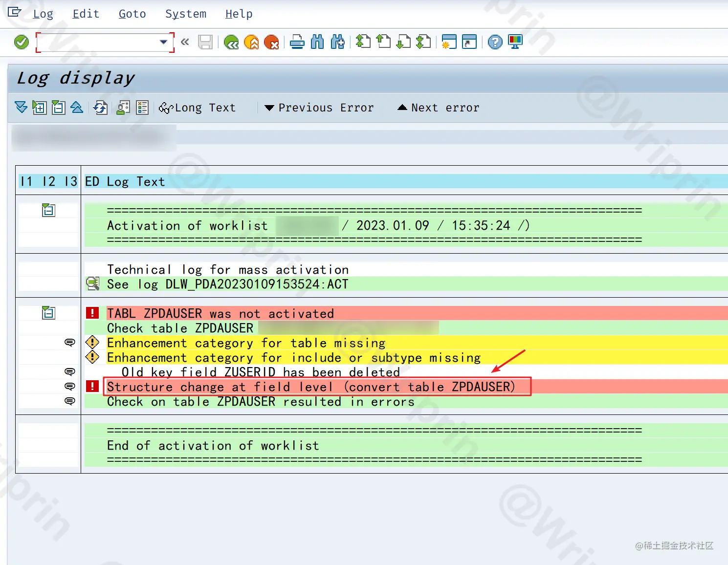This screenshot has width=728, height=565.
Task: Select the line 'TABL ZPDAUSER was not activated'
Action: [221, 313]
